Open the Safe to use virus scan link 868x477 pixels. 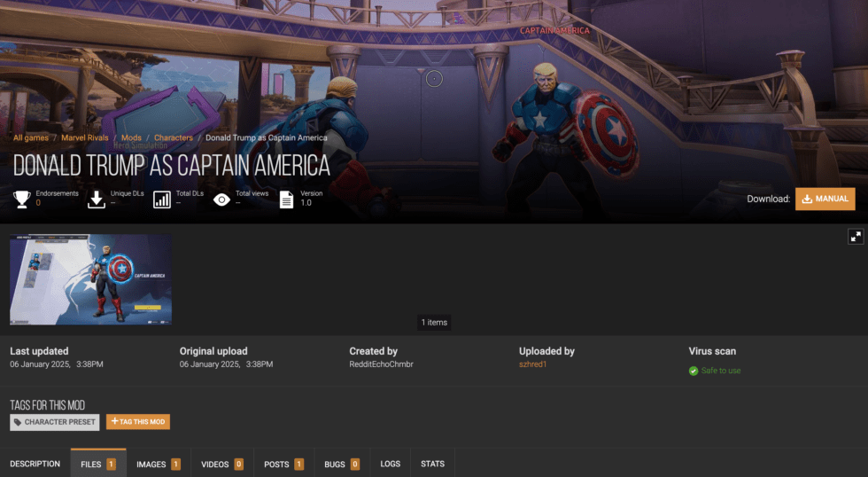point(721,371)
